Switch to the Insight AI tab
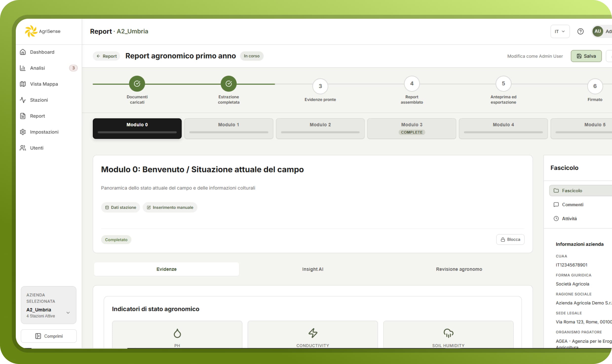 [x=312, y=269]
